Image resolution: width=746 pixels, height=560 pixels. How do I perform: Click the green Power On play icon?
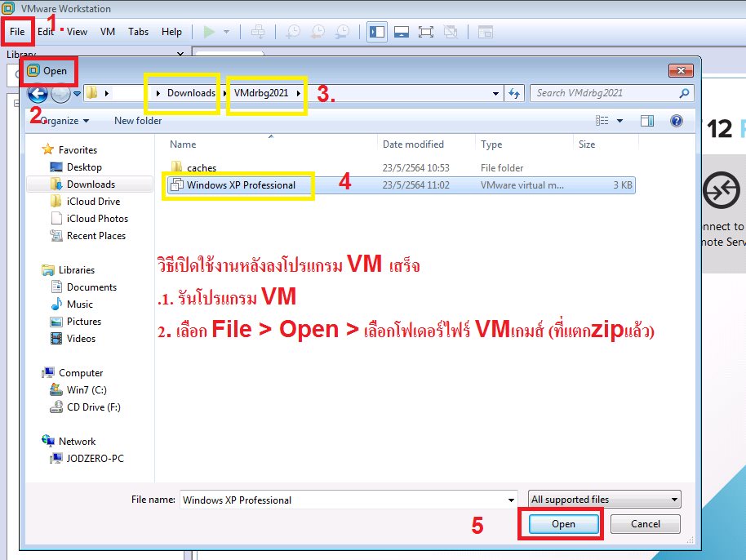(x=209, y=32)
